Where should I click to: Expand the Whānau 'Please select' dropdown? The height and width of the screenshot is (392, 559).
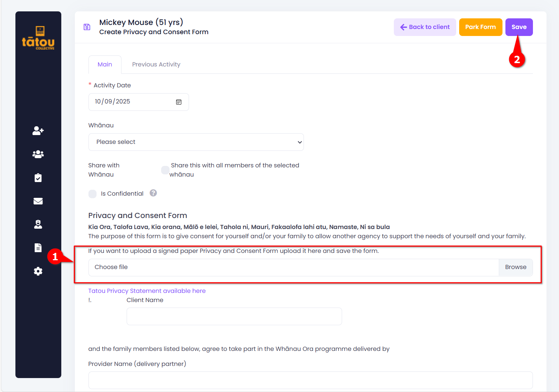[196, 142]
